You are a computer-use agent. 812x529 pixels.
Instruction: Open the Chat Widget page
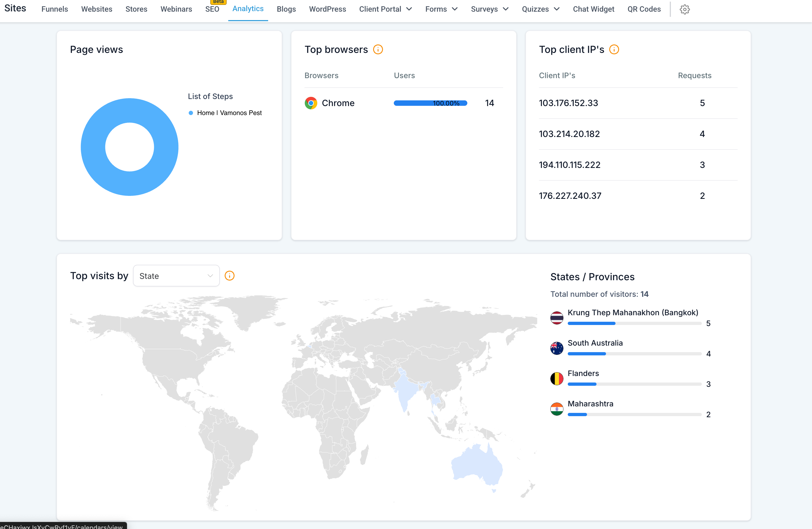click(593, 9)
